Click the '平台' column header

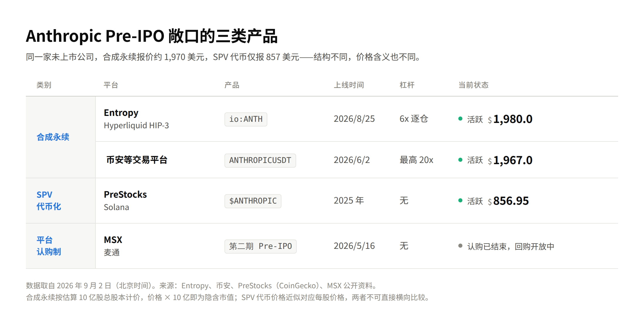pyautogui.click(x=111, y=85)
